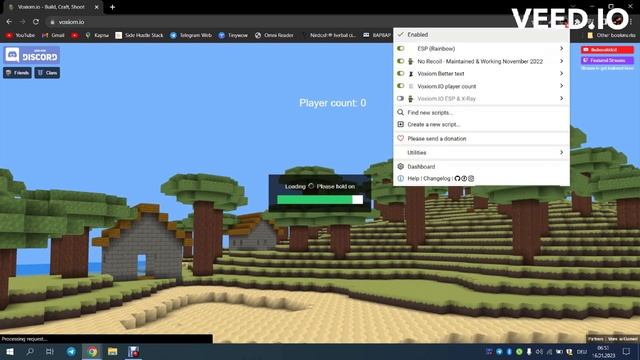The image size is (640, 360).
Task: Click the heart icon beside donation
Action: tap(400, 138)
